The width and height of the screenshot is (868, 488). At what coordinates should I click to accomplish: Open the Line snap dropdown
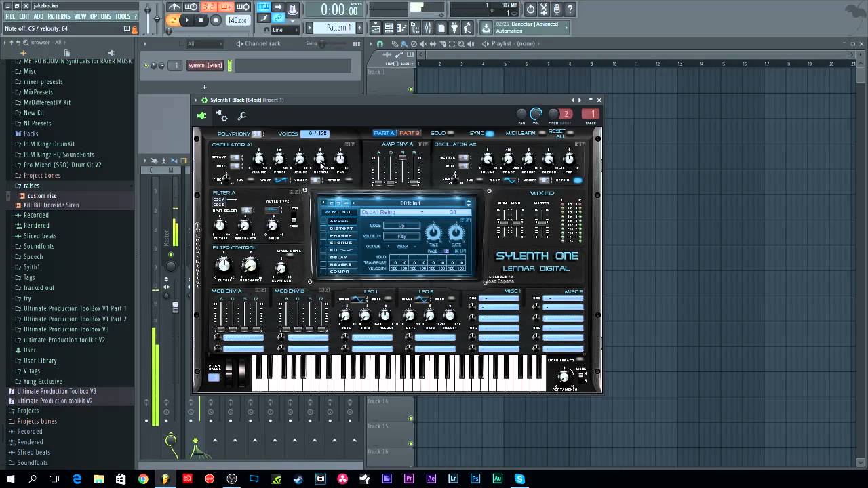(x=286, y=30)
